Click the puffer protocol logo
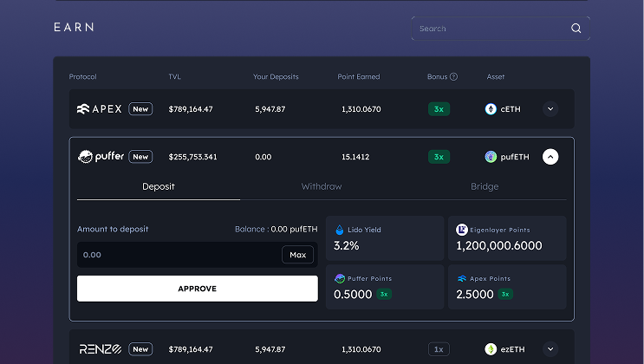This screenshot has width=644, height=364. [101, 157]
